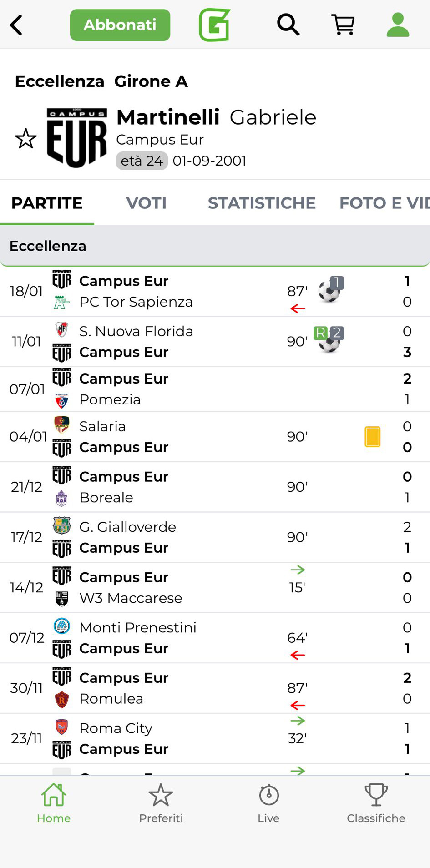430x868 pixels.
Task: Click the yellow card in Salaria match
Action: pyautogui.click(x=372, y=436)
